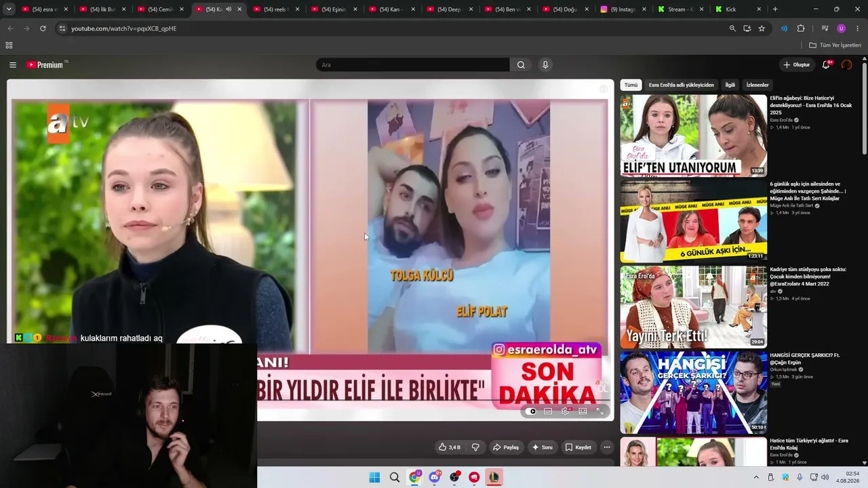
Task: Open the Windows Start menu
Action: click(374, 477)
